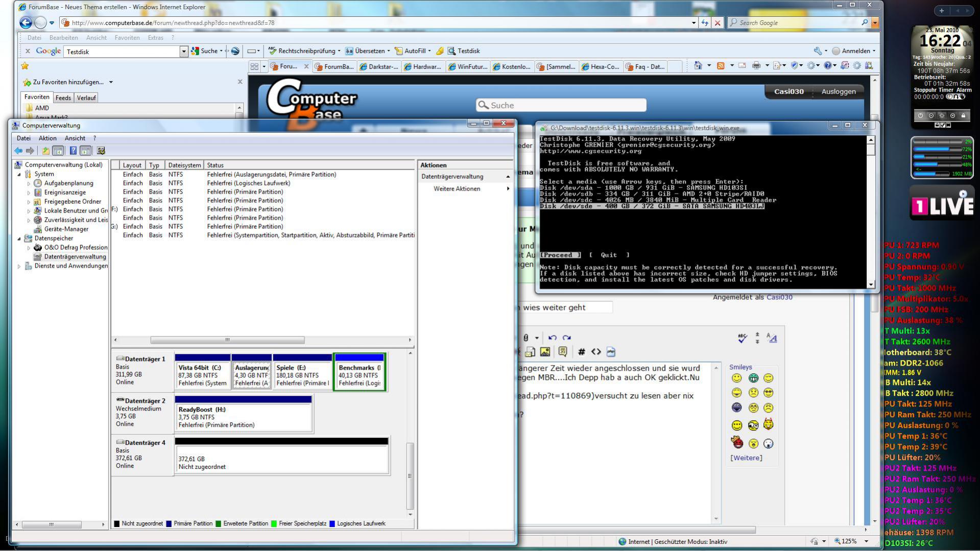This screenshot has width=980, height=551.
Task: Click the <> code icon in the editor
Action: (596, 352)
